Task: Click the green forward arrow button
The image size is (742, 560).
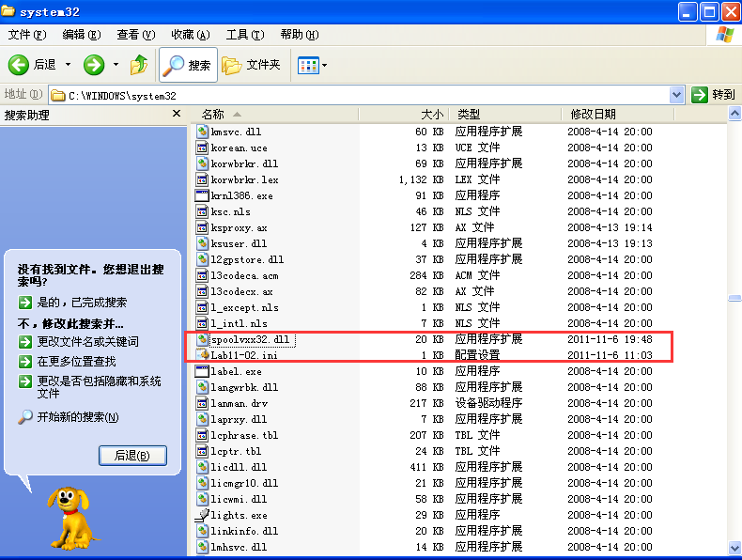Action: click(94, 65)
